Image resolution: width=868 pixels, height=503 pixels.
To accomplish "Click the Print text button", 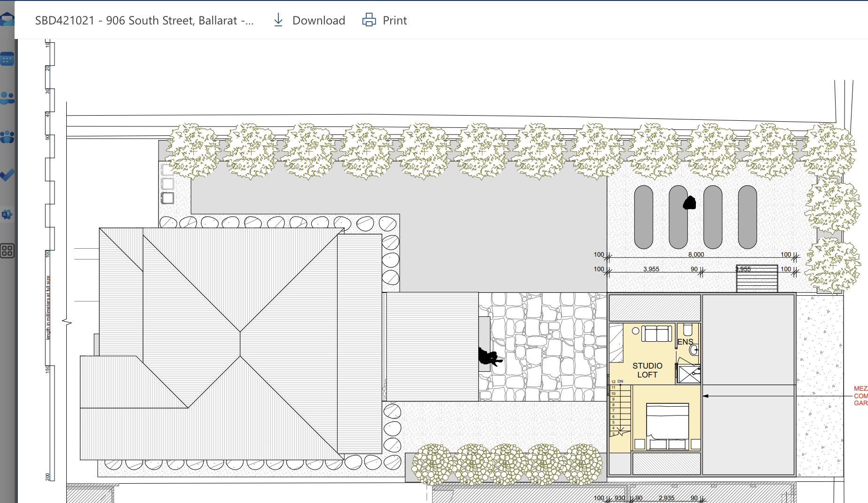I will (395, 21).
